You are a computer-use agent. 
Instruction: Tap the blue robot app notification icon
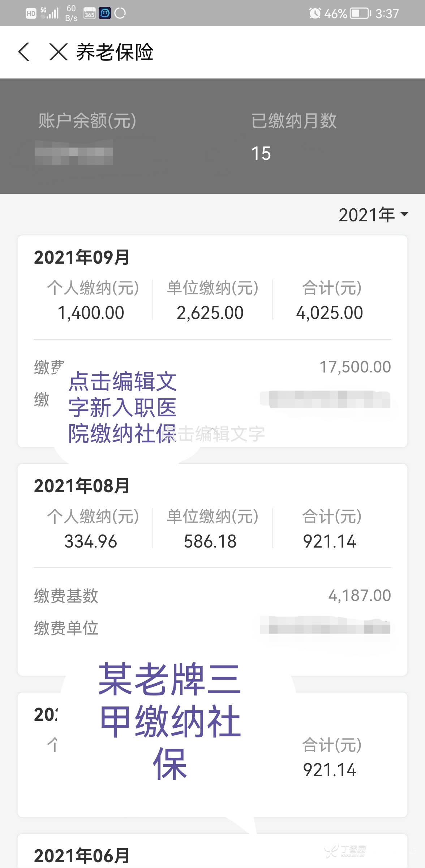click(x=105, y=13)
